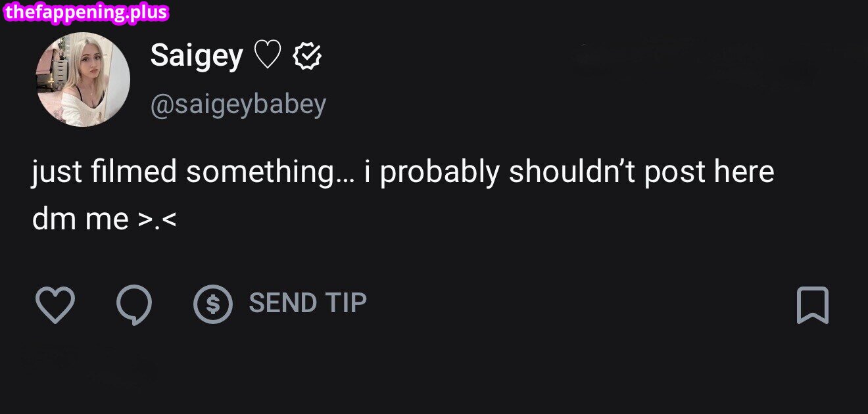The image size is (868, 414).
Task: Click the round profile picture thumbnail
Action: pyautogui.click(x=83, y=79)
